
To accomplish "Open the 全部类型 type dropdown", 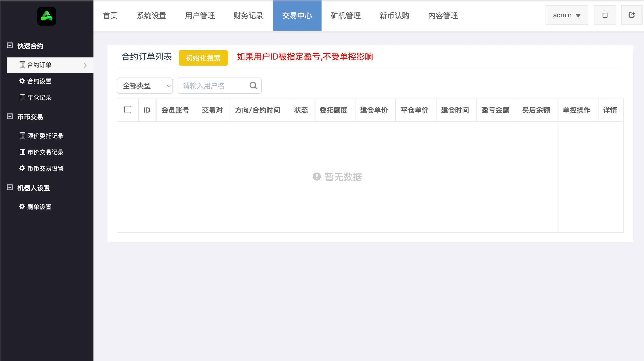I will pos(145,86).
